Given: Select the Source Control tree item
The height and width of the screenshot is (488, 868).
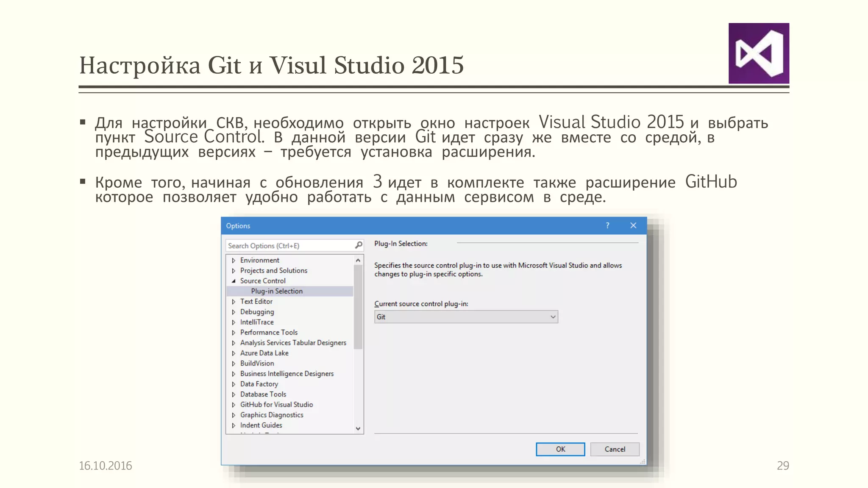Looking at the screenshot, I should click(x=263, y=280).
